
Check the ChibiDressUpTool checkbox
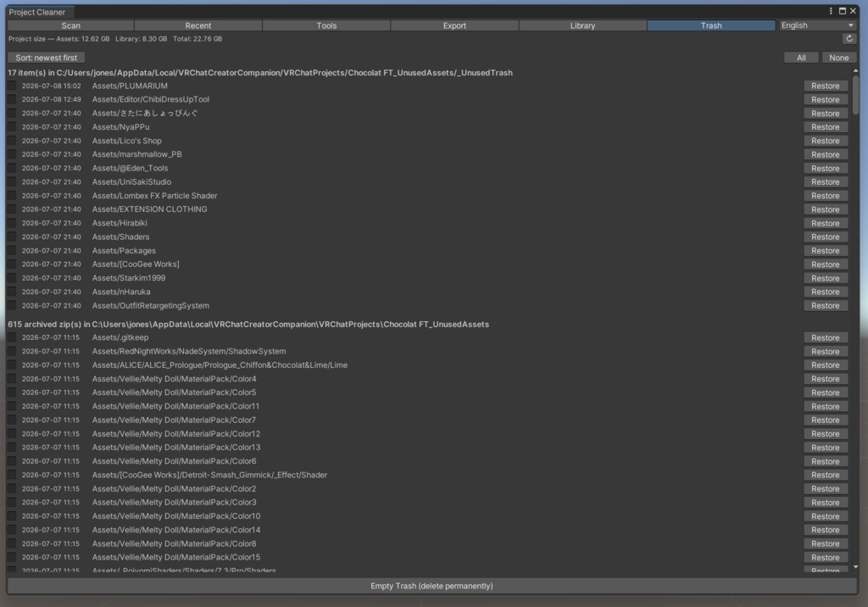(12, 100)
